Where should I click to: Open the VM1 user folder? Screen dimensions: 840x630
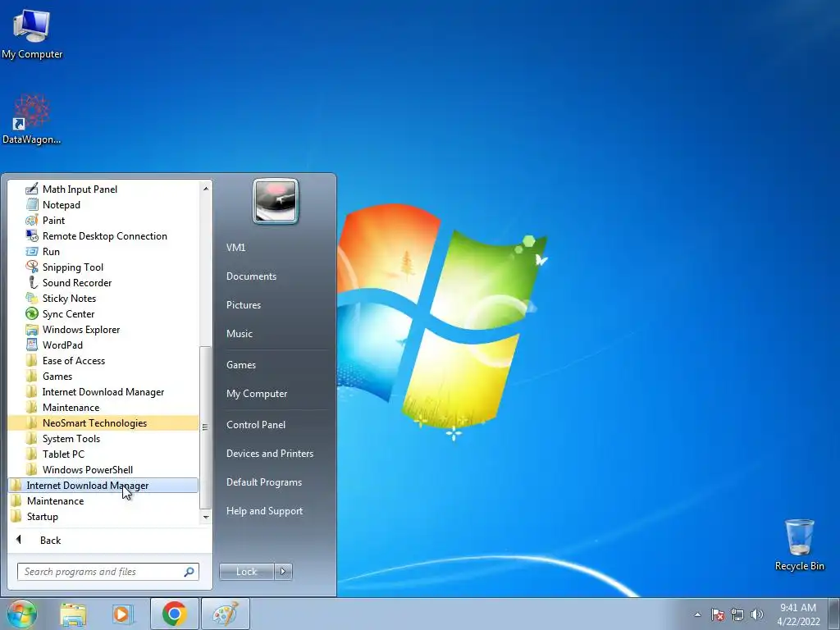[235, 248]
